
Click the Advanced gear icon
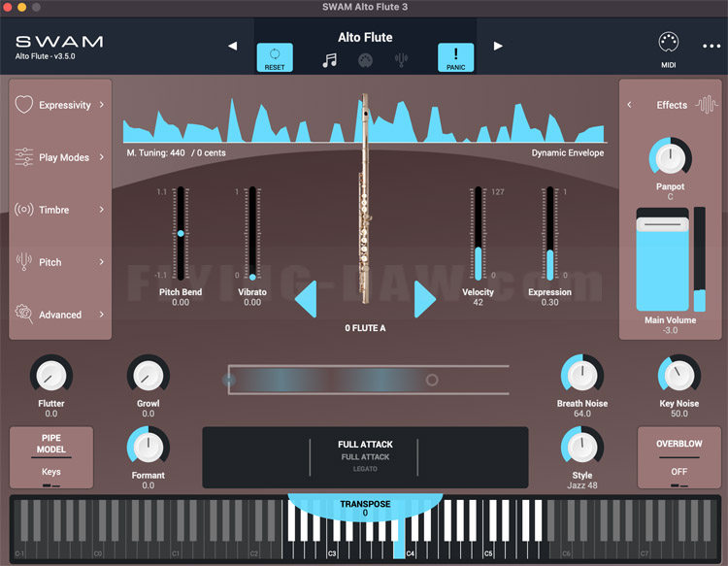[x=23, y=314]
